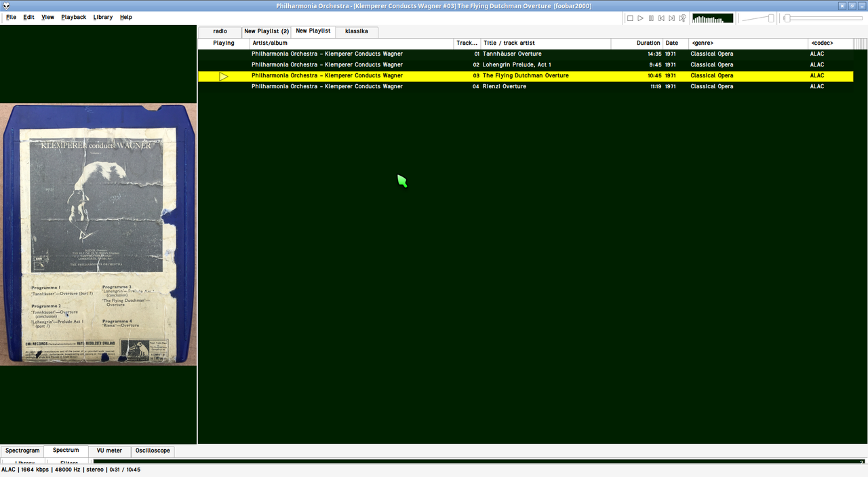Click the 11:19 duration cell
Viewport: 868px width, 477px height.
(655, 87)
